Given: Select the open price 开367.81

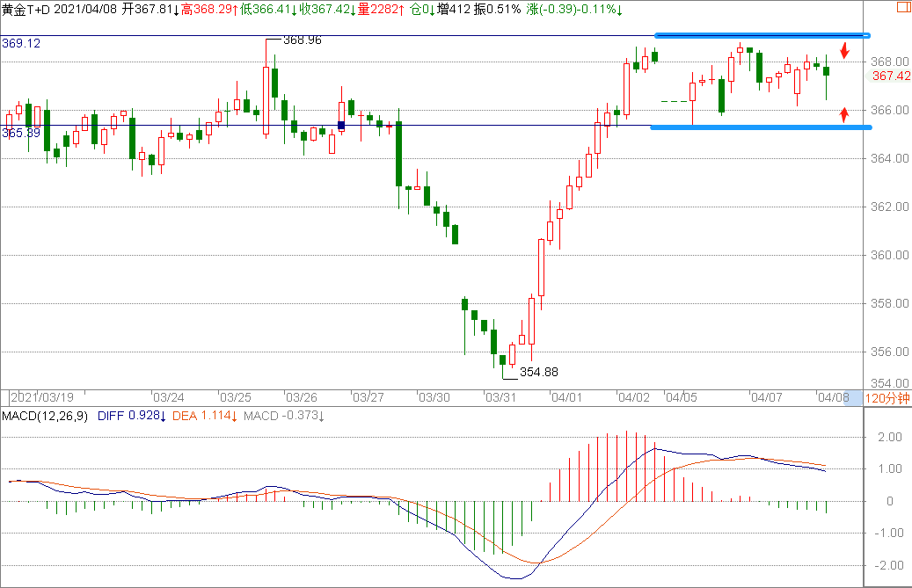Looking at the screenshot, I should [x=150, y=10].
